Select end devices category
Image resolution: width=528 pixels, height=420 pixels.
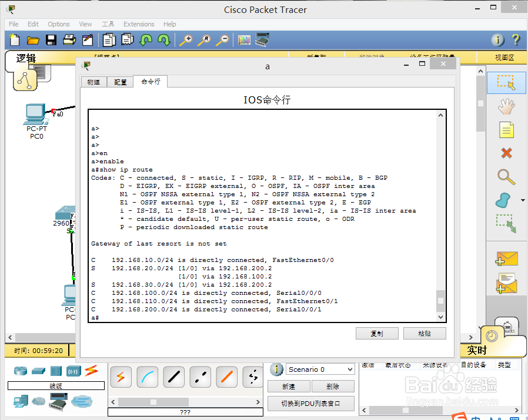pyautogui.click(x=21, y=401)
